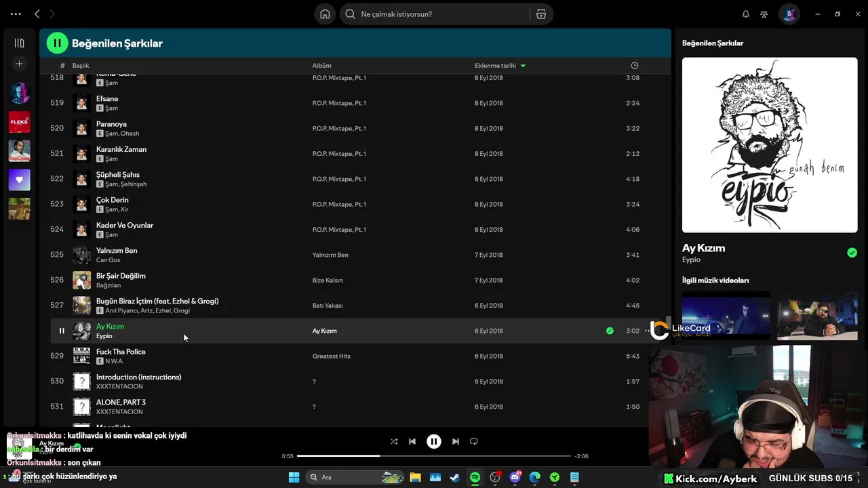Select song Efsane
The height and width of the screenshot is (488, 868).
pos(107,98)
